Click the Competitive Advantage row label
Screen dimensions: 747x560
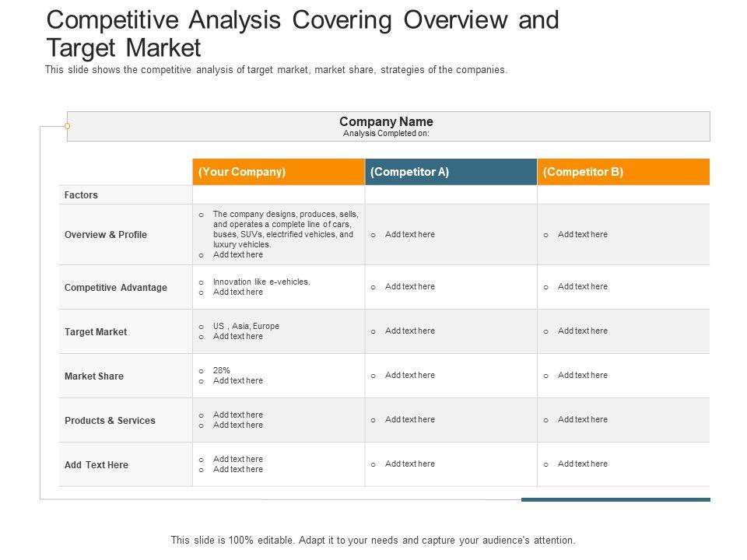pos(116,288)
